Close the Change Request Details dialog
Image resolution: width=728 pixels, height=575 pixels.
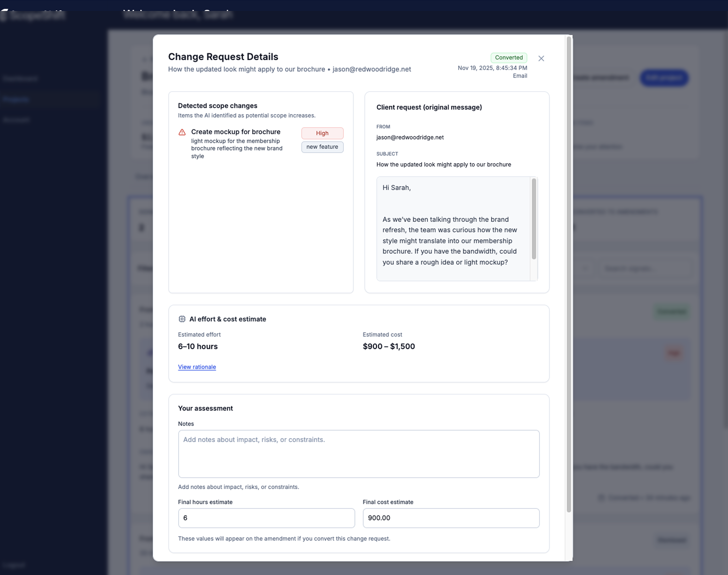[541, 58]
